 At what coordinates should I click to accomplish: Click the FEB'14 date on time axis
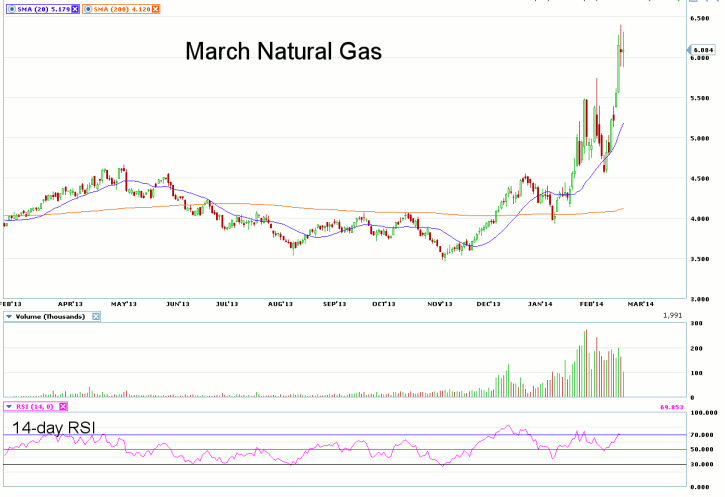click(x=591, y=302)
